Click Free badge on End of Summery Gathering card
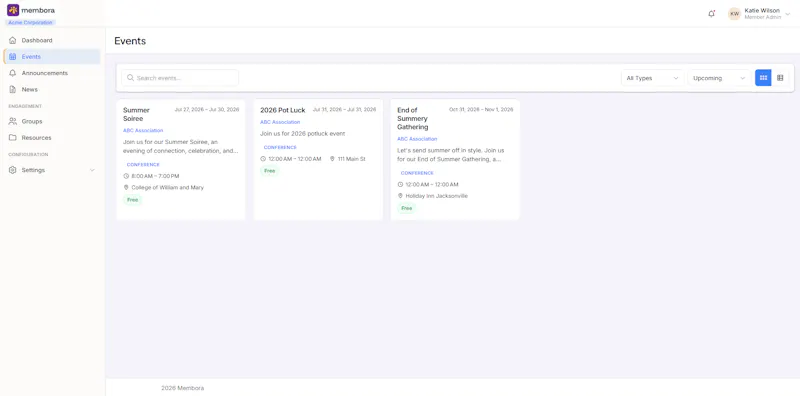Viewport: 800px width, 396px height. (407, 208)
